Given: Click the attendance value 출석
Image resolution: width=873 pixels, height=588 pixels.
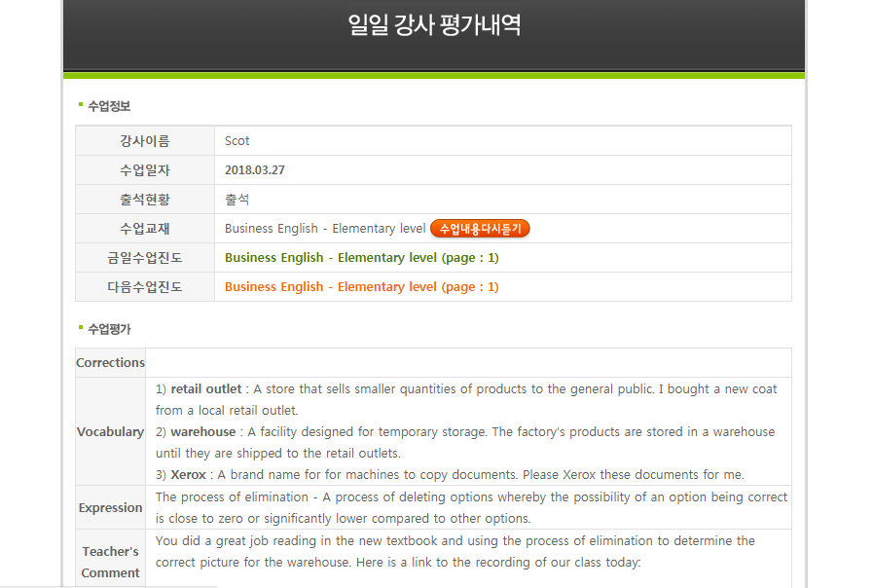Looking at the screenshot, I should click(x=236, y=200).
